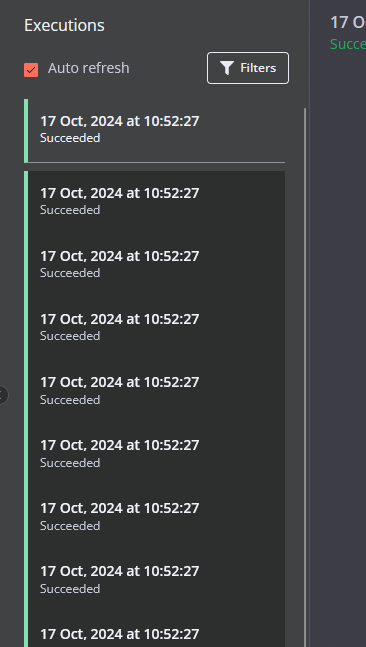Choose the sixth execution entry
366x647 pixels.
point(155,455)
